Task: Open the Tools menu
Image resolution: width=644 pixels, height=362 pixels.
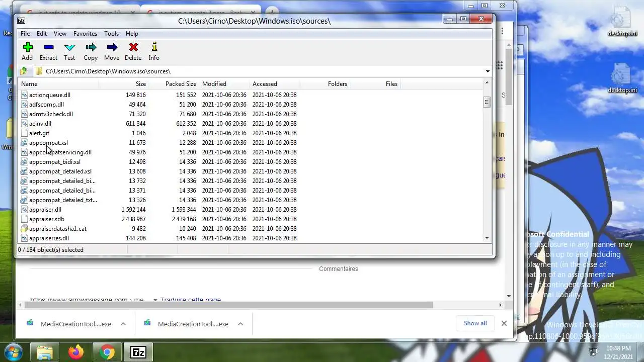Action: [111, 34]
